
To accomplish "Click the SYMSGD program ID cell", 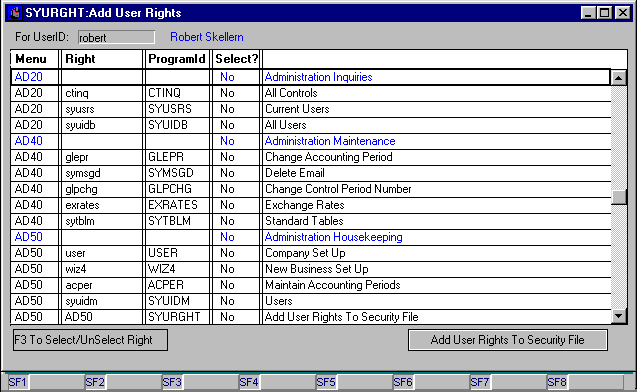I will [177, 173].
